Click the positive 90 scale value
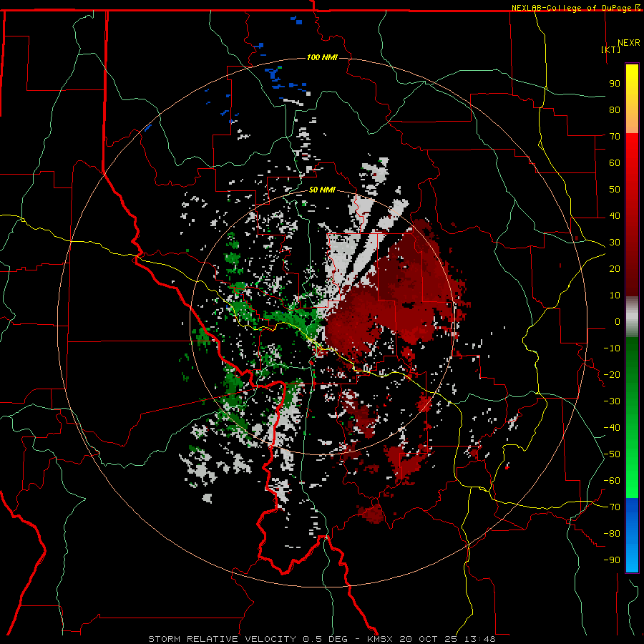The width and height of the screenshot is (644, 644). click(615, 84)
